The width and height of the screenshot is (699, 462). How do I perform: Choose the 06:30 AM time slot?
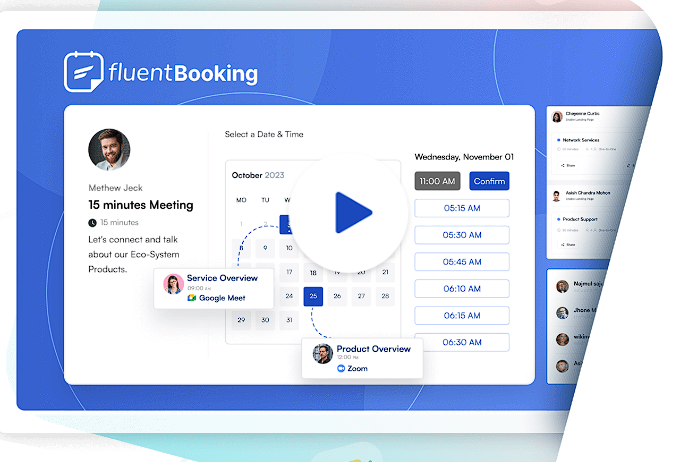(x=461, y=342)
